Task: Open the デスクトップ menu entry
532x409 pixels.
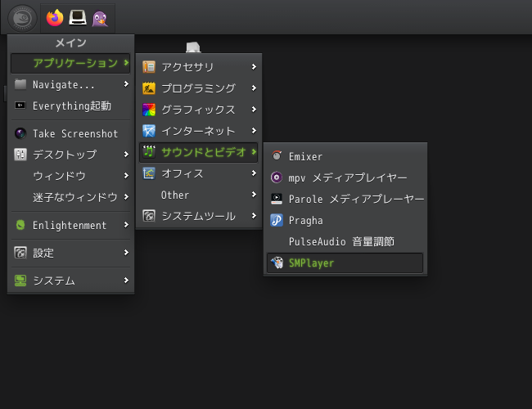Action: point(70,155)
